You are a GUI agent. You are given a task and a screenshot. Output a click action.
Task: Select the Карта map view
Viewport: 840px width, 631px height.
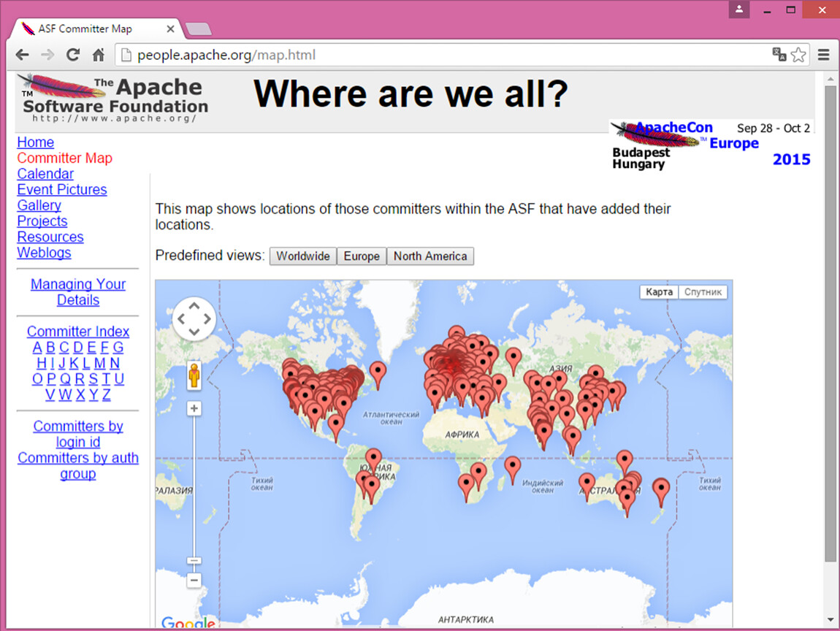(659, 292)
